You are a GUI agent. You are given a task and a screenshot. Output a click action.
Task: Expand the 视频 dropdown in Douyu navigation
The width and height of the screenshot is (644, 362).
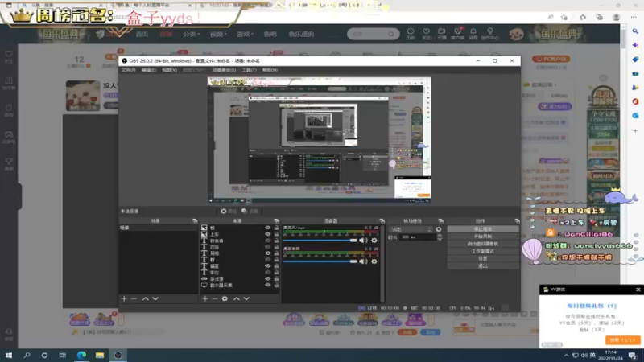tap(218, 34)
